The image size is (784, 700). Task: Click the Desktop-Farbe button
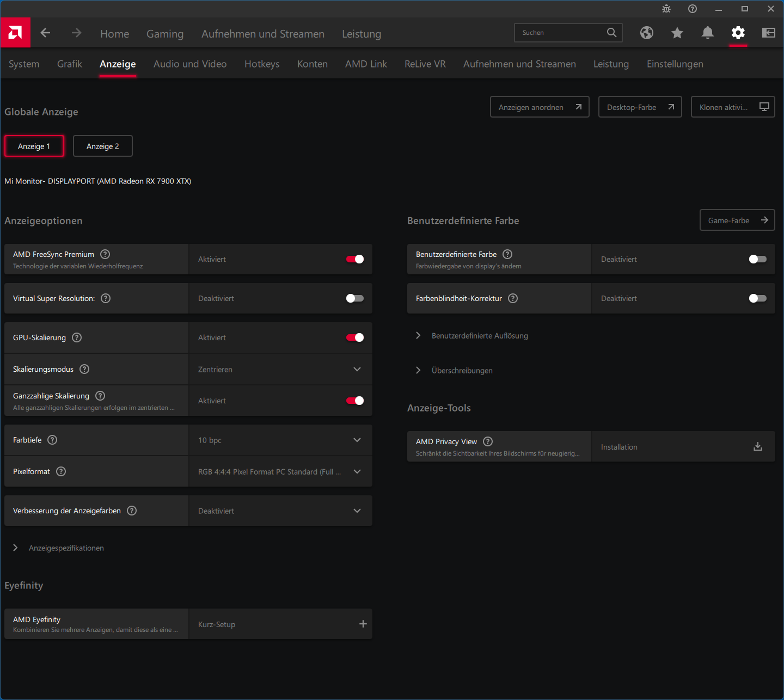pyautogui.click(x=640, y=107)
